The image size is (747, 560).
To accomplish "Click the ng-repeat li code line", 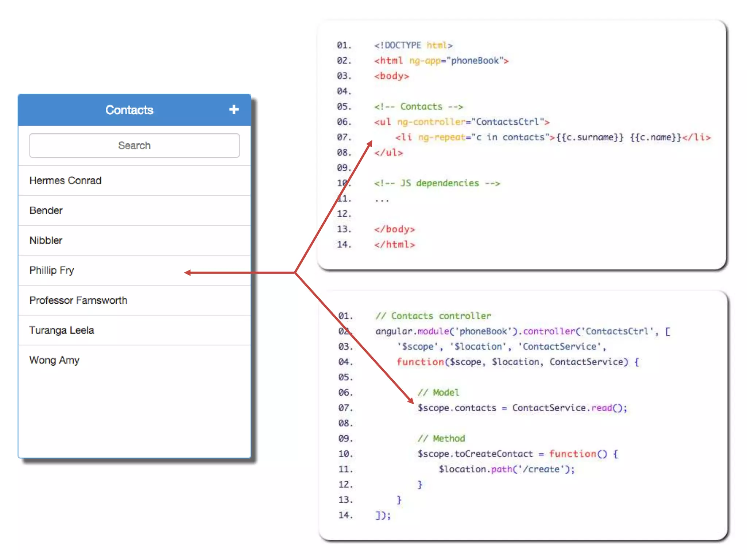I will [553, 137].
